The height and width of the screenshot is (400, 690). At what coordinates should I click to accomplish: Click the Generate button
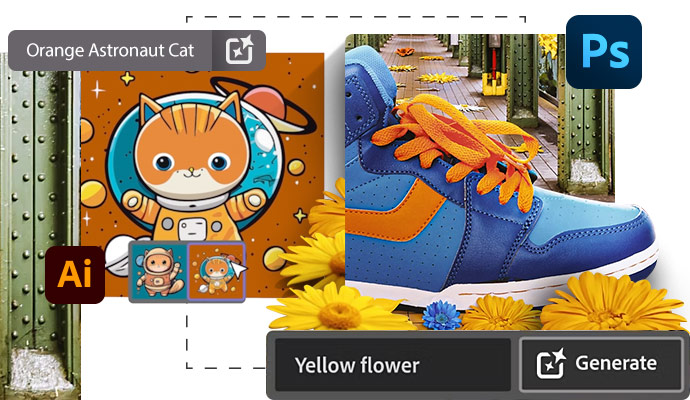601,364
